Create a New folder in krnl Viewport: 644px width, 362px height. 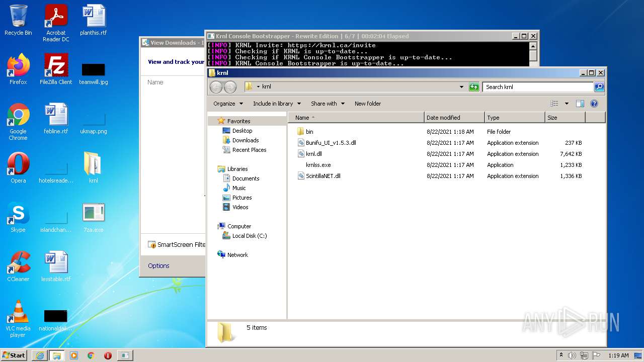[x=368, y=104]
